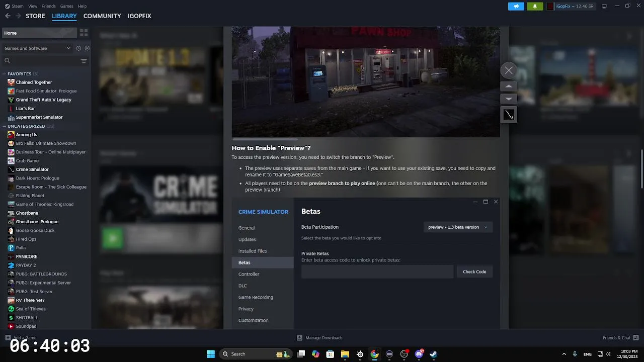This screenshot has width=644, height=362.
Task: Click the Chained Together game icon
Action: 11,82
